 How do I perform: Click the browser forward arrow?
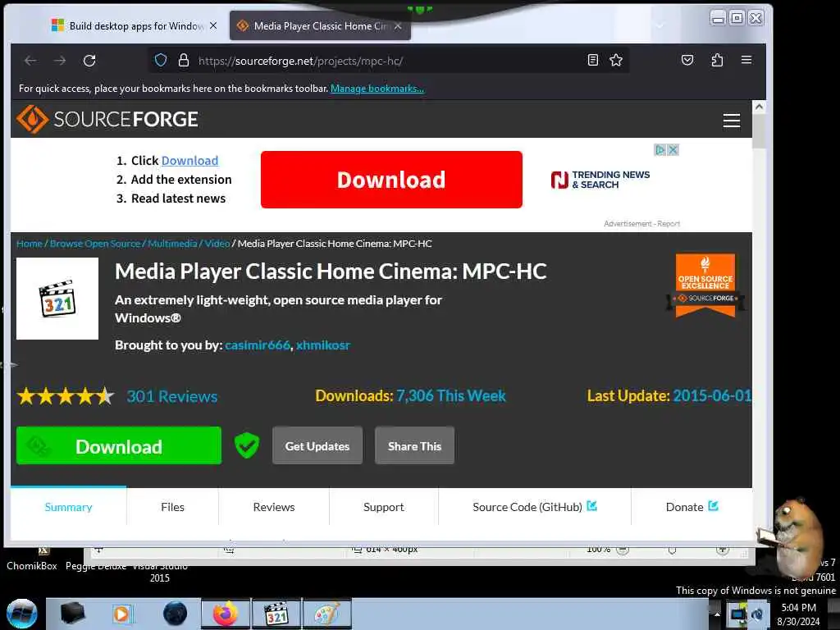tap(60, 61)
